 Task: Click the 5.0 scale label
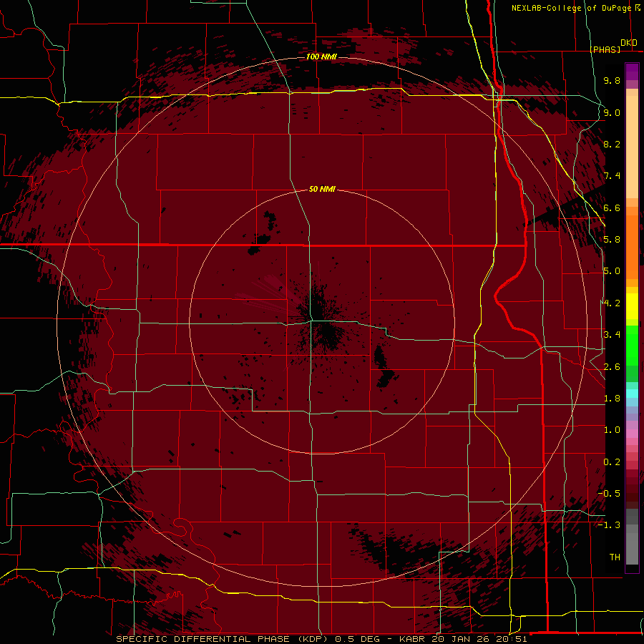tap(612, 271)
